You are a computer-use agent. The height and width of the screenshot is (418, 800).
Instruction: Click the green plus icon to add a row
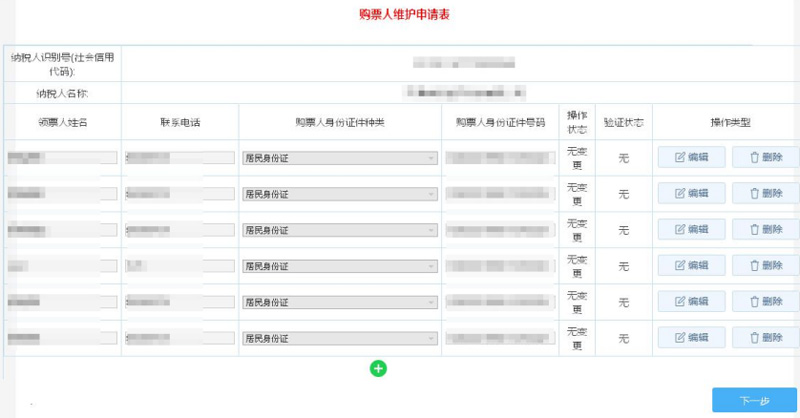(x=378, y=368)
